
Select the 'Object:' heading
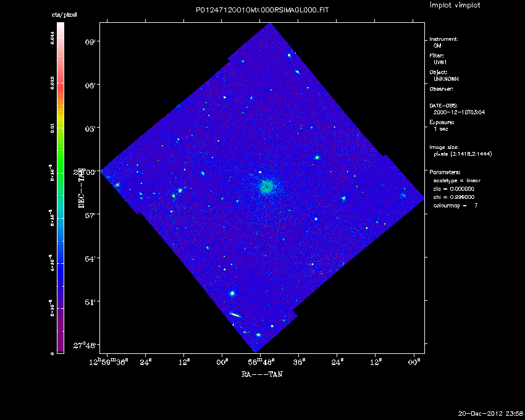point(439,72)
